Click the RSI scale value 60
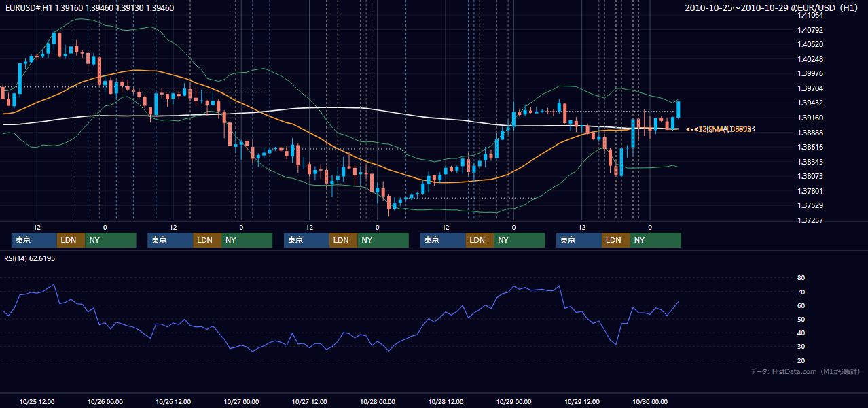868x408 pixels. [x=801, y=305]
